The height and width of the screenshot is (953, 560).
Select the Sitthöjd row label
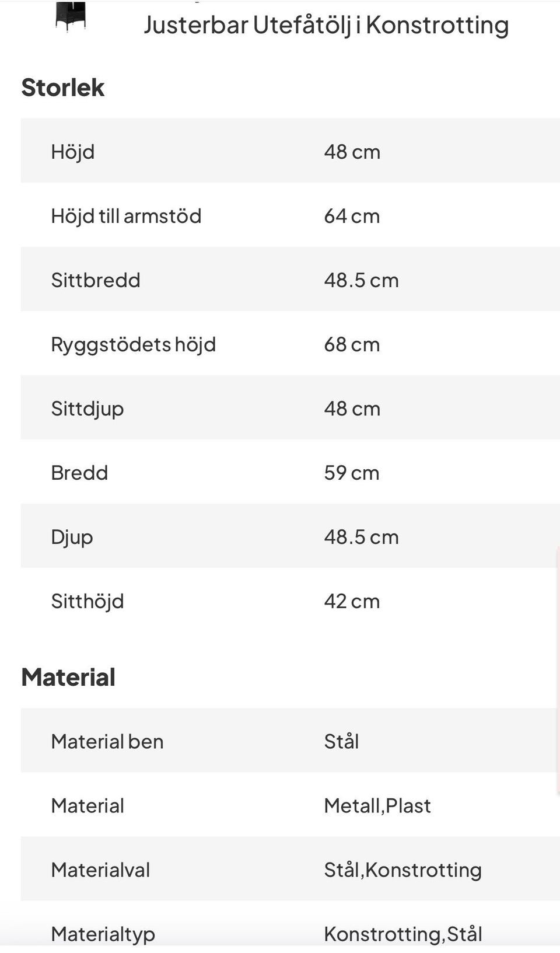(x=87, y=601)
